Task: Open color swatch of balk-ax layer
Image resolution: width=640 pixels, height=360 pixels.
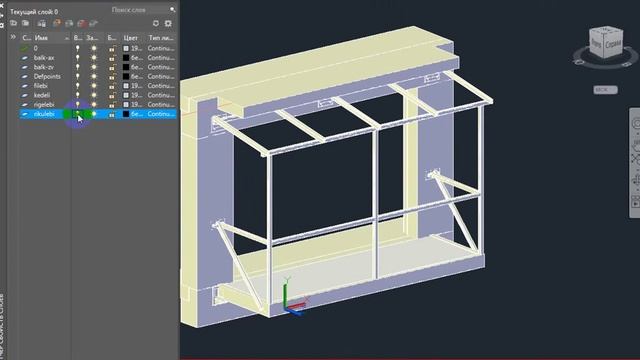Action: click(x=126, y=58)
